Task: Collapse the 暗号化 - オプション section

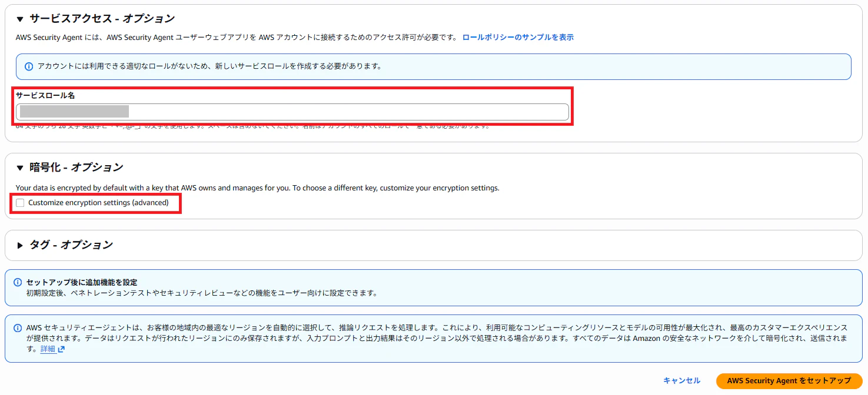Action: tap(20, 168)
